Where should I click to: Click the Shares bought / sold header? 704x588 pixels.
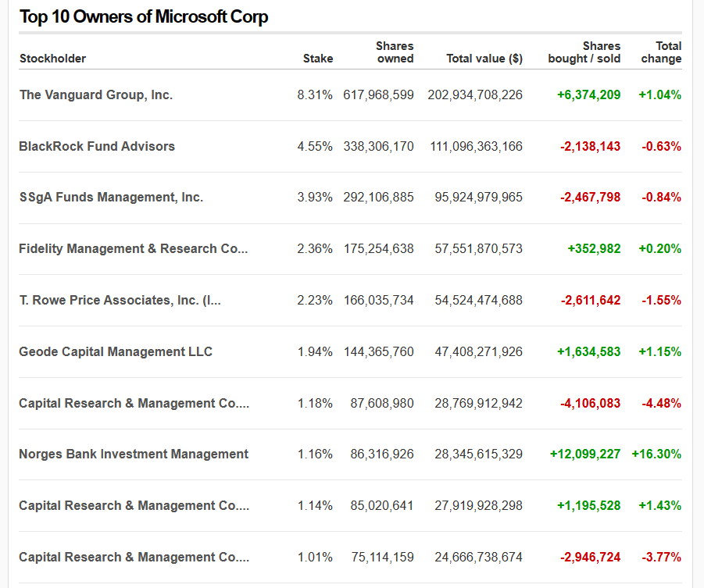[x=584, y=52]
